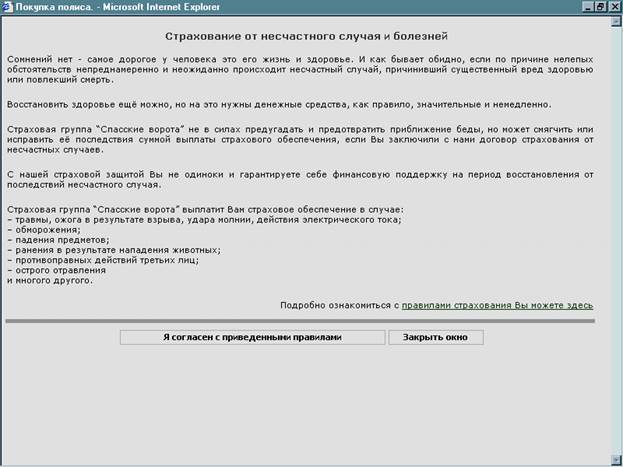This screenshot has width=623, height=467.
Task: Open the 'правилами страхования Вы можете здесь' link
Action: [x=497, y=305]
